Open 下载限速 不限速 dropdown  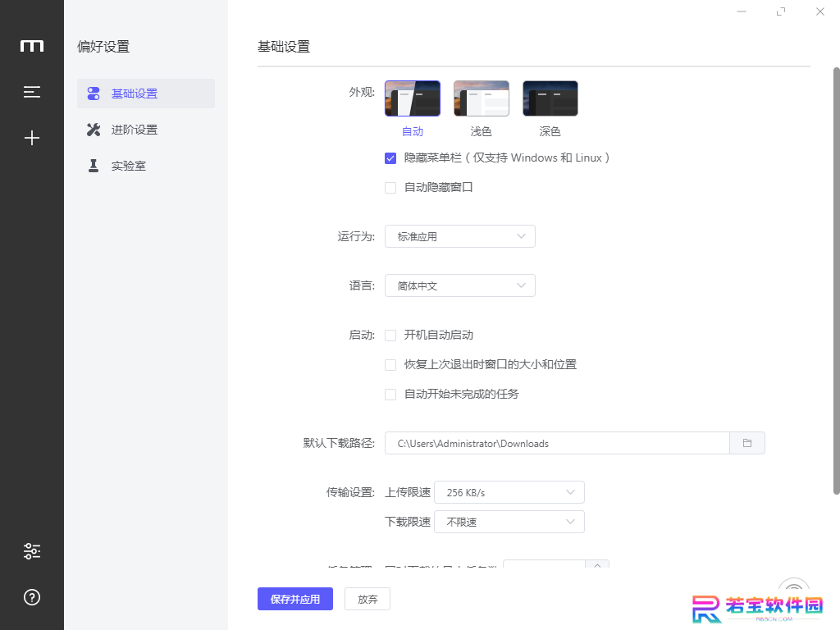[509, 522]
